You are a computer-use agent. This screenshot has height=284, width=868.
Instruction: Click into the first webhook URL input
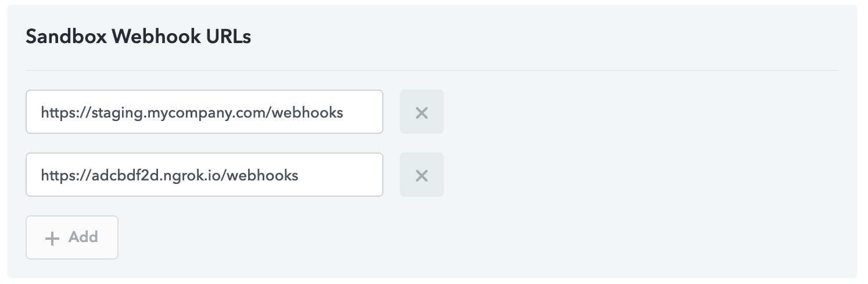tap(204, 112)
